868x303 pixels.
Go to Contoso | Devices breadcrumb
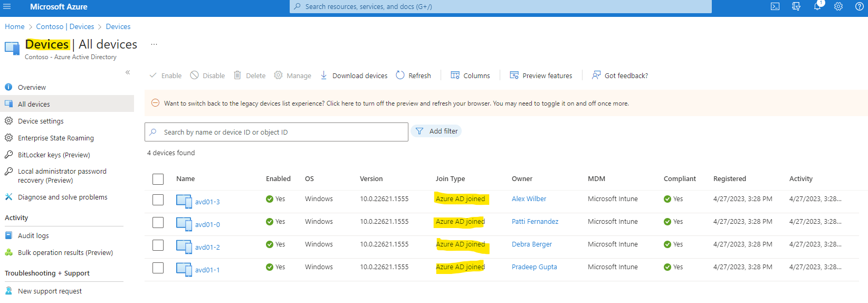tap(65, 26)
